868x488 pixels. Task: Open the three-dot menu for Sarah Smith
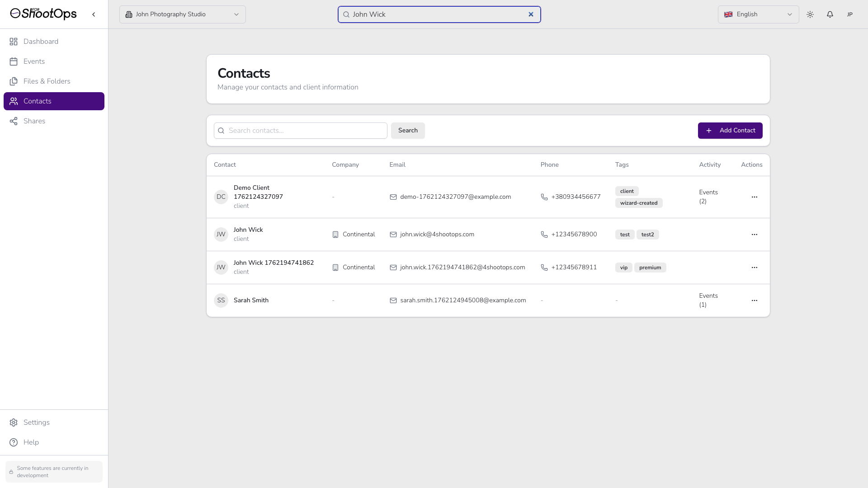point(754,300)
